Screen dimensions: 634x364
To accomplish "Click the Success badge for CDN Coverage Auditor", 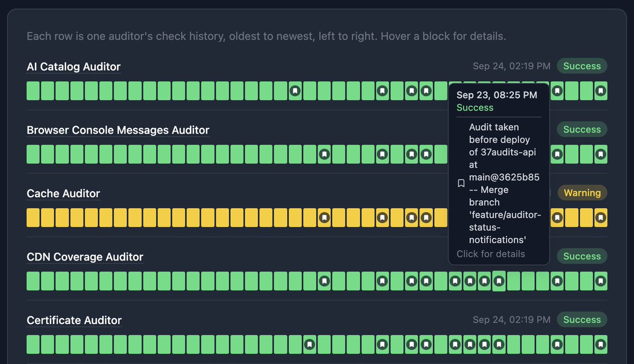I will [582, 256].
